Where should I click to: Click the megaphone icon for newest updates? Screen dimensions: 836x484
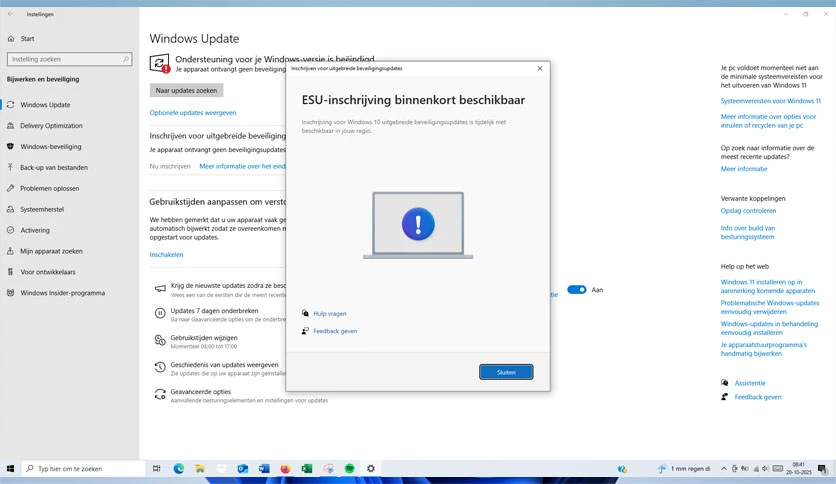[x=160, y=288]
